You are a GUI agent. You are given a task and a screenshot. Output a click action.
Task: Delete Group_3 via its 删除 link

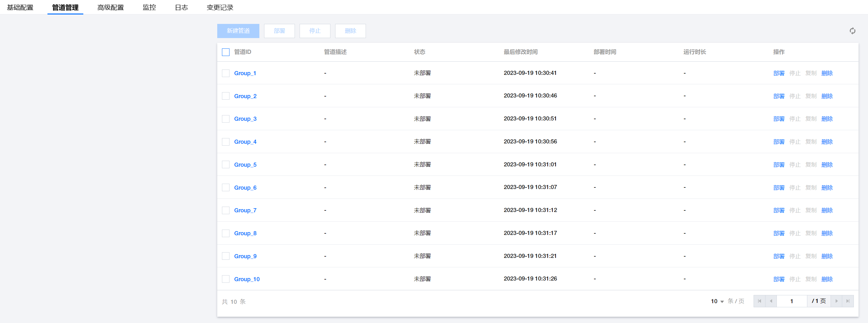827,119
